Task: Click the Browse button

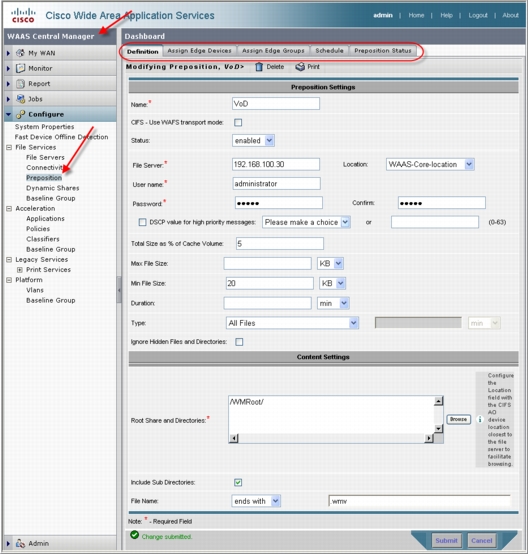Action: (458, 419)
